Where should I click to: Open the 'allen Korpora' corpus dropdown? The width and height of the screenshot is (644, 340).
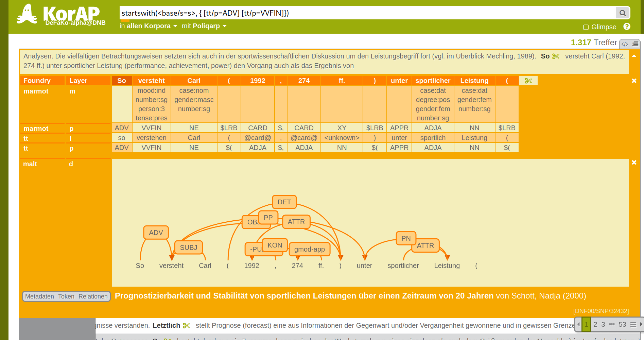(152, 26)
